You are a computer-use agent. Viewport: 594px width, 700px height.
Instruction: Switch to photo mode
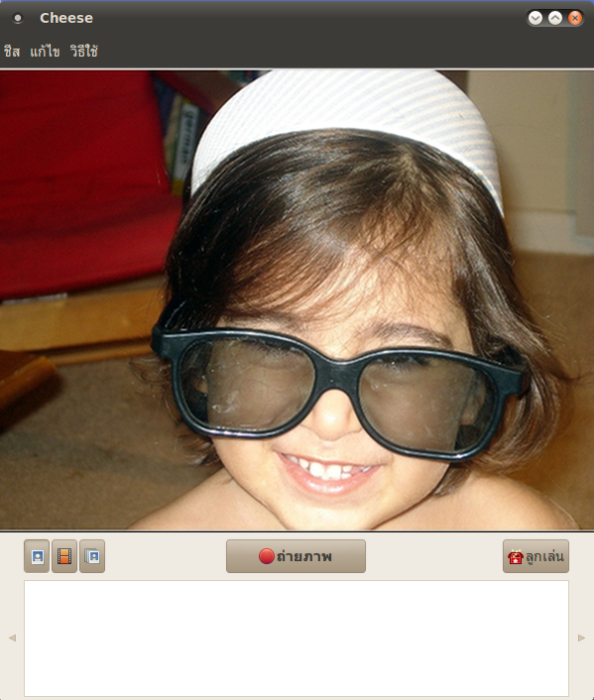tap(37, 556)
